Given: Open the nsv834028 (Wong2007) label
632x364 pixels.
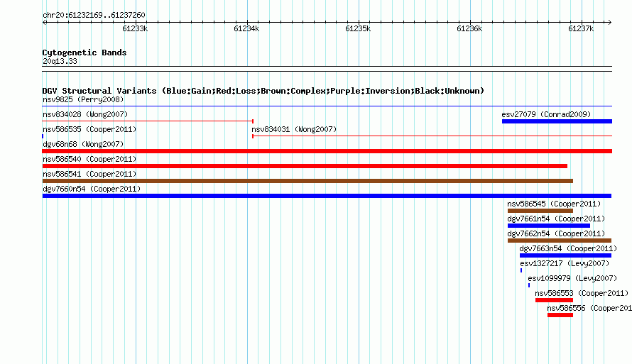Looking at the screenshot, I should click(x=85, y=114).
